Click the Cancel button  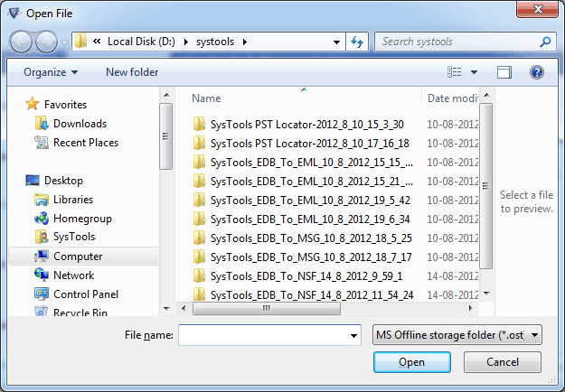click(x=503, y=362)
